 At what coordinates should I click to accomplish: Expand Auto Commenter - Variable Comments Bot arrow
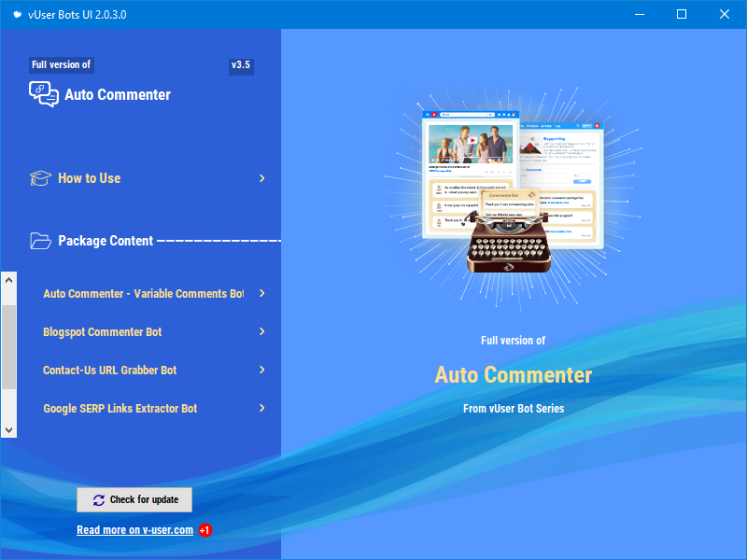click(x=262, y=293)
